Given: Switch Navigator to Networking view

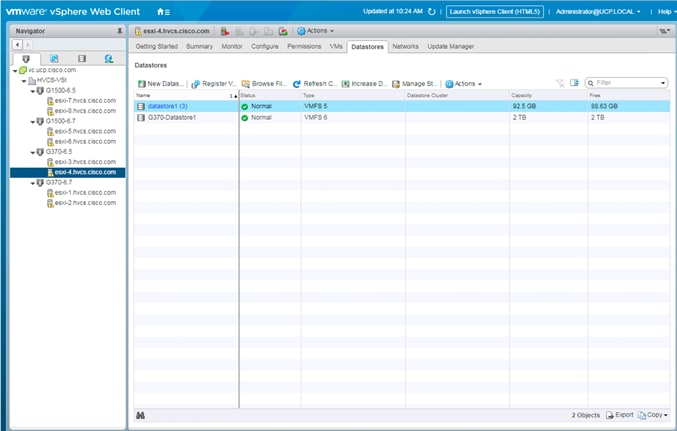Looking at the screenshot, I should [109, 59].
